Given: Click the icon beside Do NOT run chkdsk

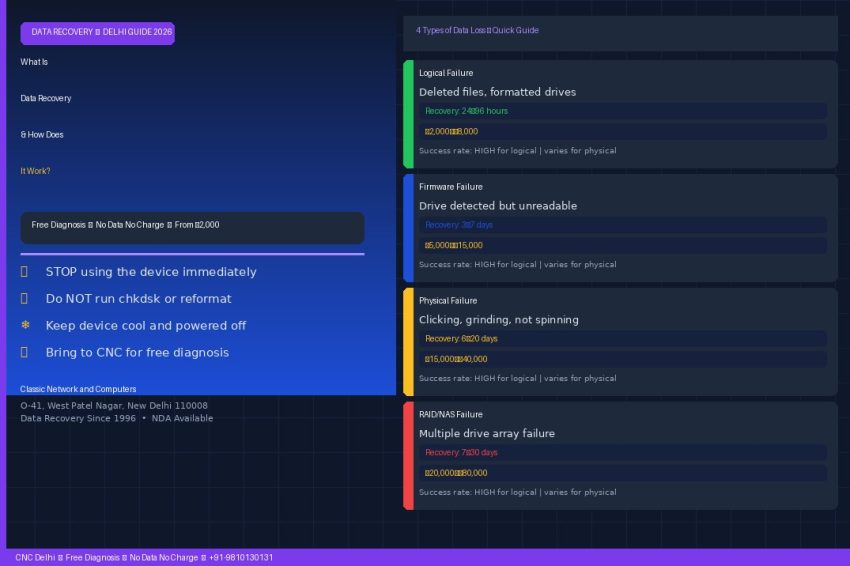Looking at the screenshot, I should [x=24, y=299].
